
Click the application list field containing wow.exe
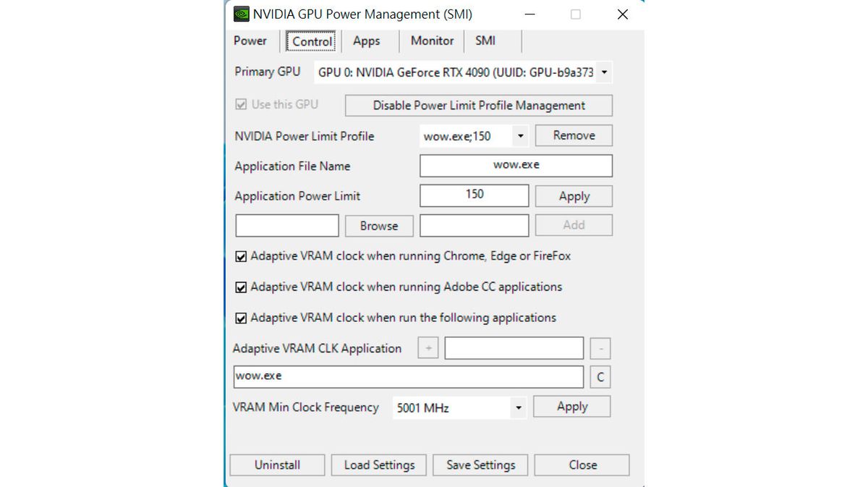(x=408, y=377)
